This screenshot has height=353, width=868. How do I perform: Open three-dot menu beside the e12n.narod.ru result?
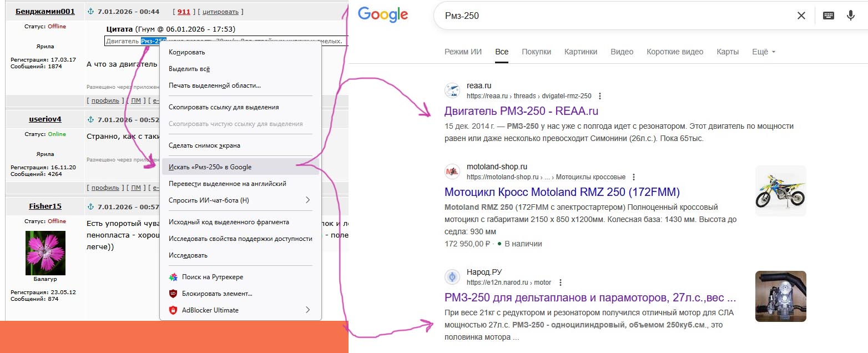[x=560, y=283]
